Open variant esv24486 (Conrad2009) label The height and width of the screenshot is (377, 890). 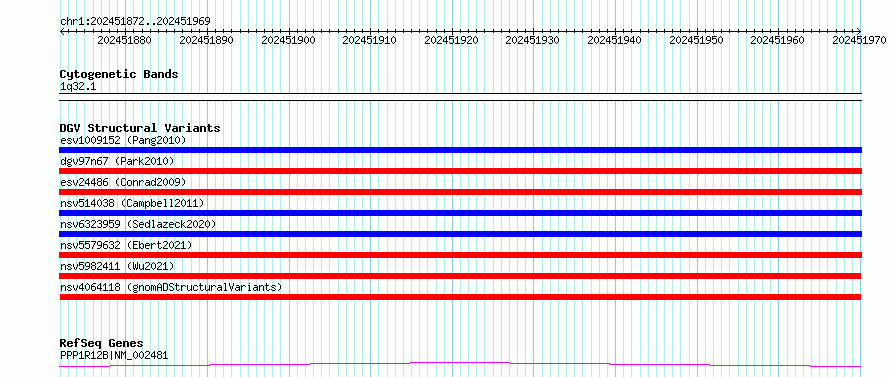123,182
